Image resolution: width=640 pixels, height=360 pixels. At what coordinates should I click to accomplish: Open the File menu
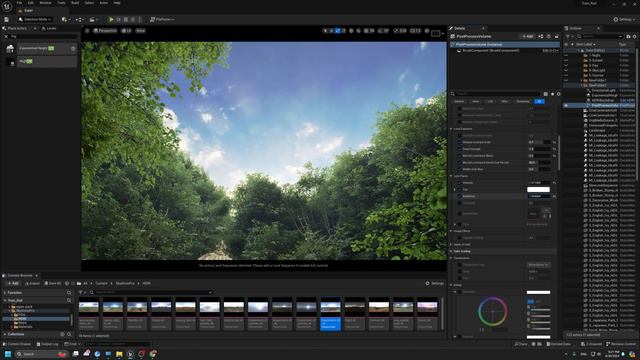tap(19, 3)
